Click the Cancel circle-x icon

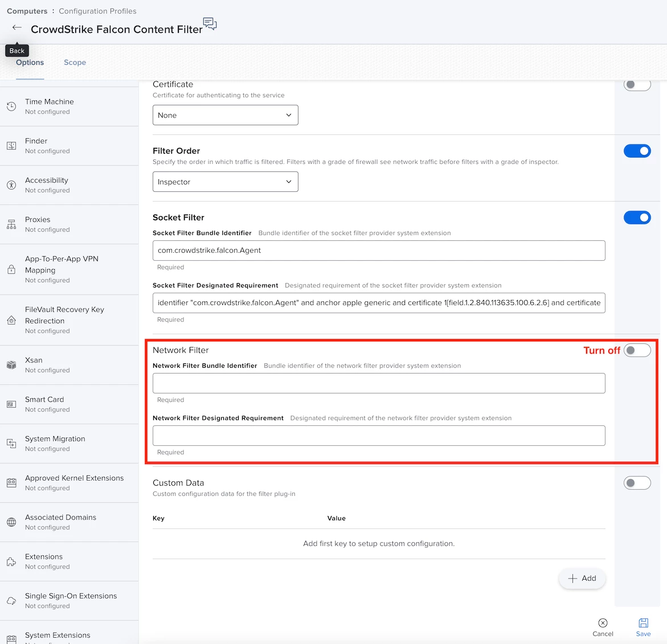pyautogui.click(x=603, y=623)
